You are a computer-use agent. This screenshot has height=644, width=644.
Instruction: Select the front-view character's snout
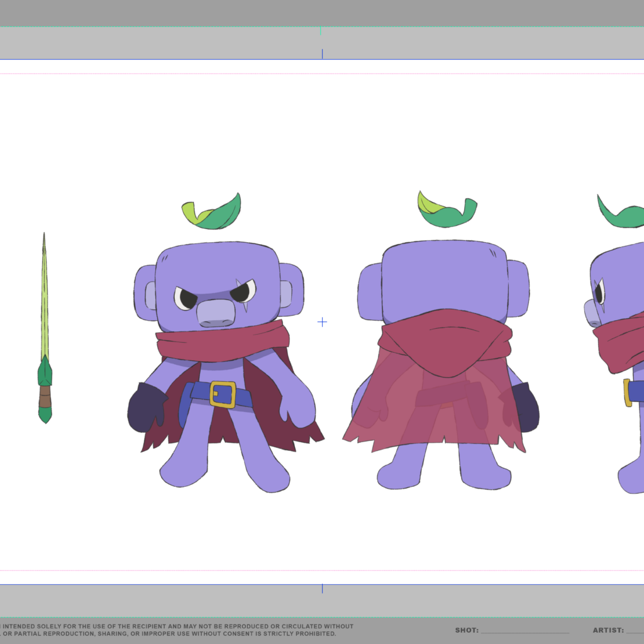tap(215, 313)
